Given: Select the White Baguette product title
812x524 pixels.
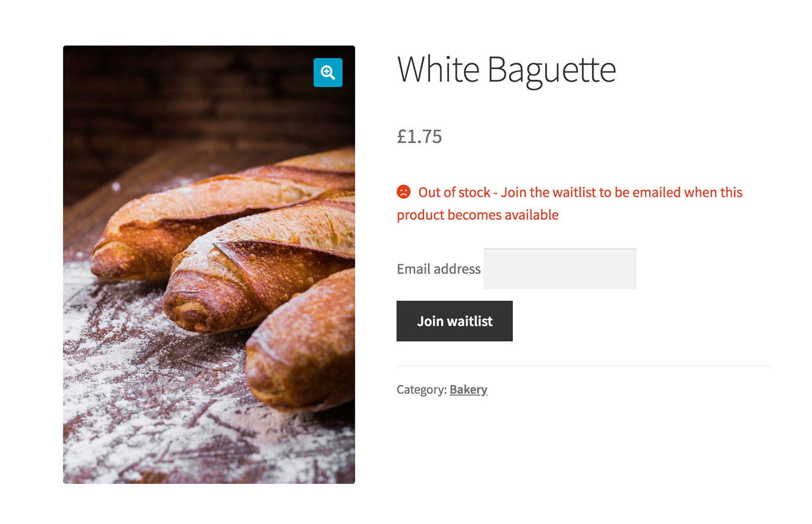Looking at the screenshot, I should 506,70.
